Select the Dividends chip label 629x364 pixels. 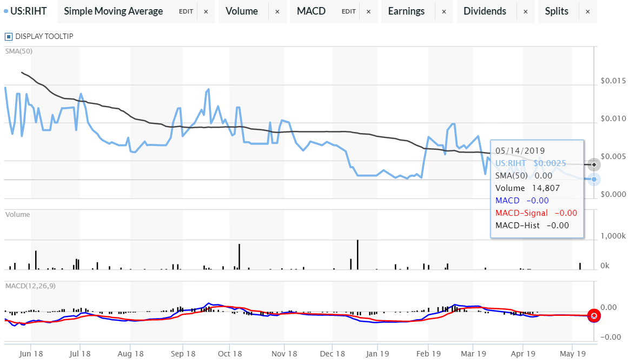[x=485, y=11]
